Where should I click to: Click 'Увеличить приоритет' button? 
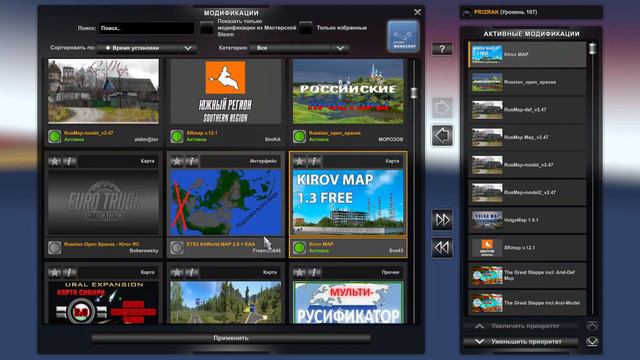[x=521, y=326]
